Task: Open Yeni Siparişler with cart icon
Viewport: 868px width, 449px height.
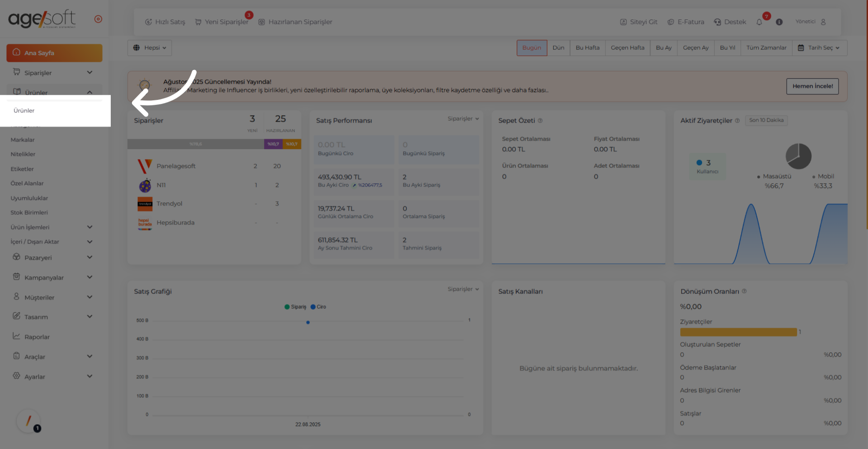Action: [x=222, y=22]
